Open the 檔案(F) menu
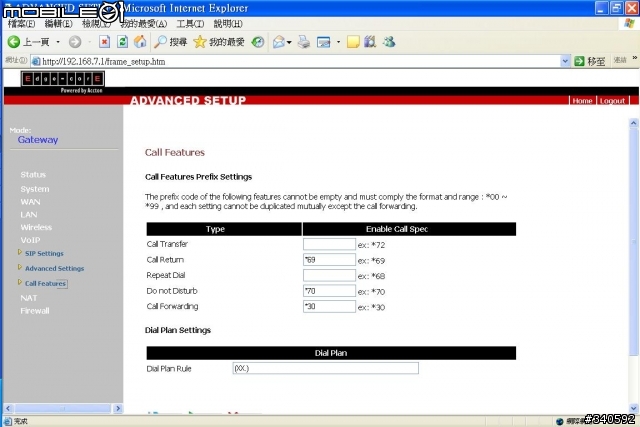 coord(21,24)
